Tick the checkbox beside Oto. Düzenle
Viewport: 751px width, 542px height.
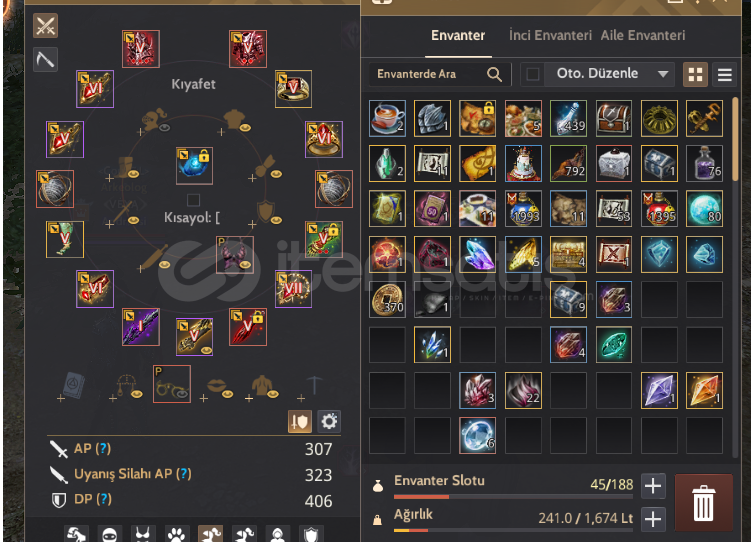click(x=533, y=74)
